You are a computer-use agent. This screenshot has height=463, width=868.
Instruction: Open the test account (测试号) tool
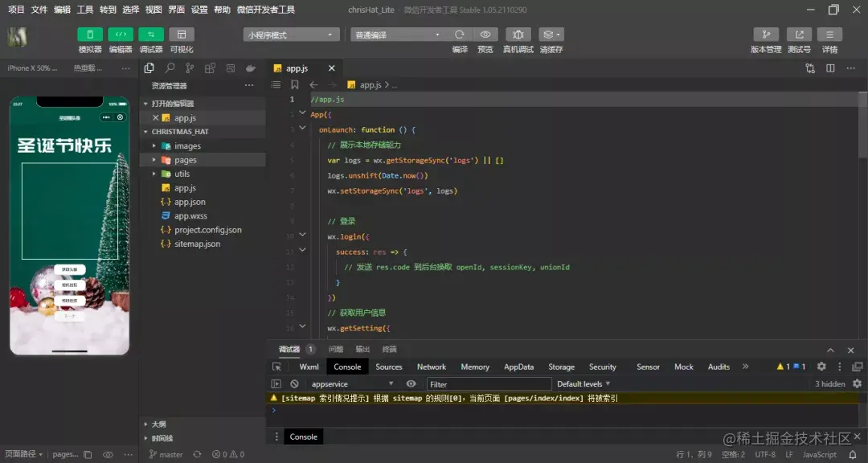(x=800, y=35)
